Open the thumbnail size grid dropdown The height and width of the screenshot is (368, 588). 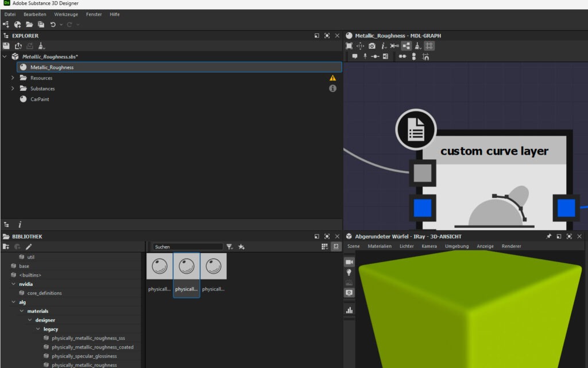tap(325, 246)
